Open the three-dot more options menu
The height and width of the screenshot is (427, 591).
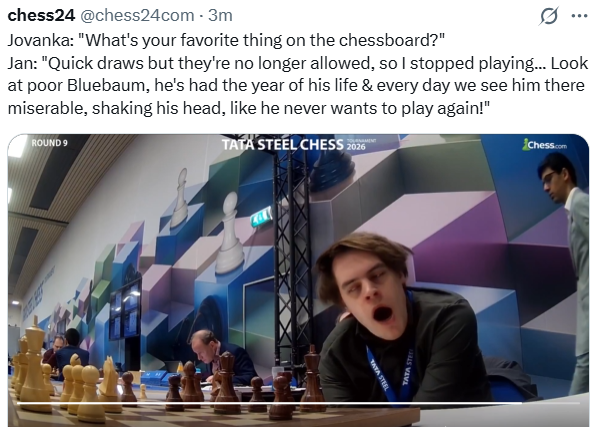[579, 16]
